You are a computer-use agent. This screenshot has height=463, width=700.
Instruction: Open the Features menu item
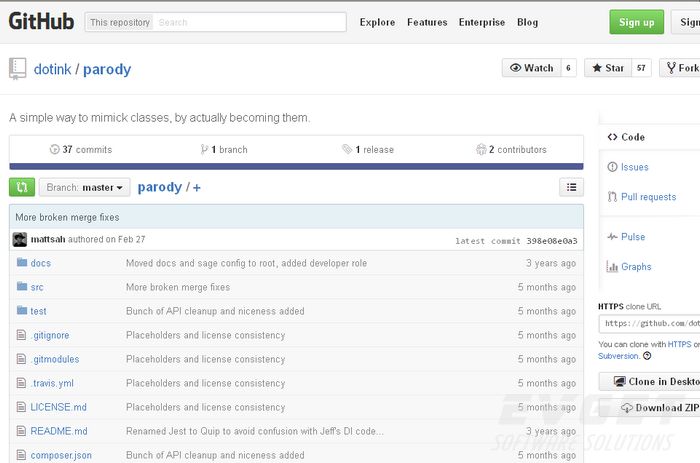pyautogui.click(x=427, y=22)
